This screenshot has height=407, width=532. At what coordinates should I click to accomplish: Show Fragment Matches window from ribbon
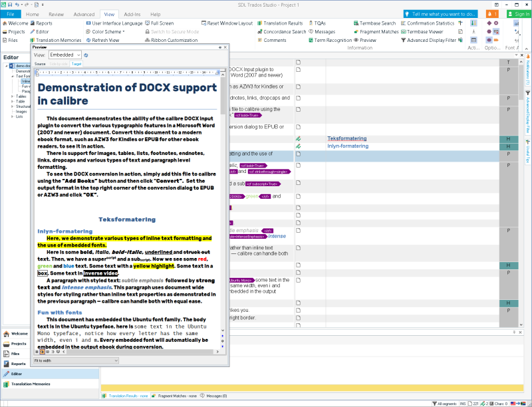point(376,31)
